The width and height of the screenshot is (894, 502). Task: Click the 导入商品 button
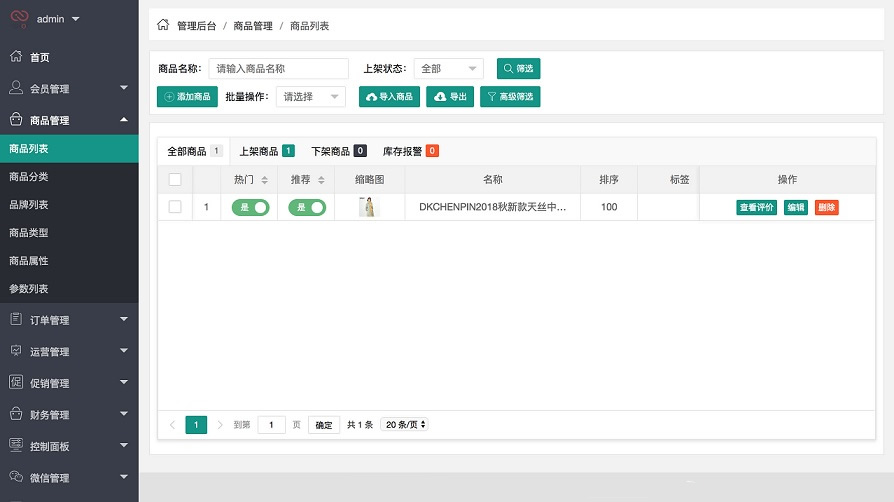[389, 96]
